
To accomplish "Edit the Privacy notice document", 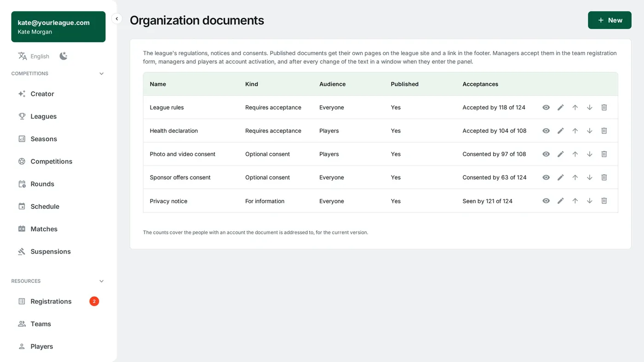I will coord(560,201).
